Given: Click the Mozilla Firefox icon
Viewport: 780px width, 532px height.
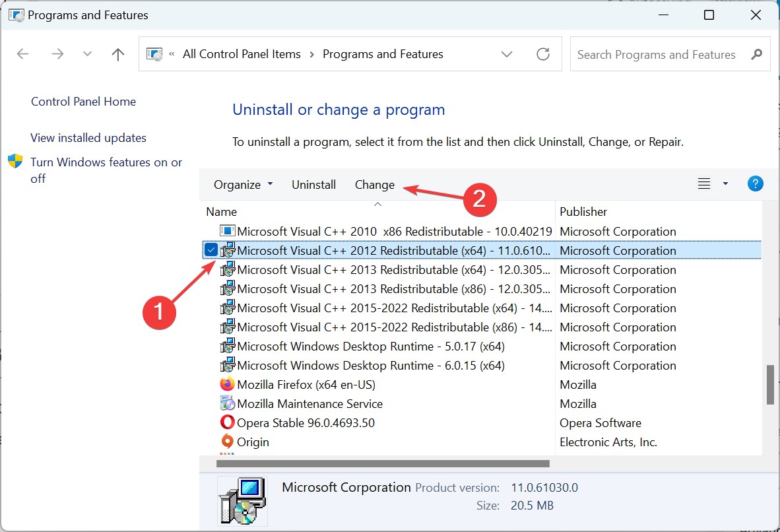Looking at the screenshot, I should tap(227, 384).
